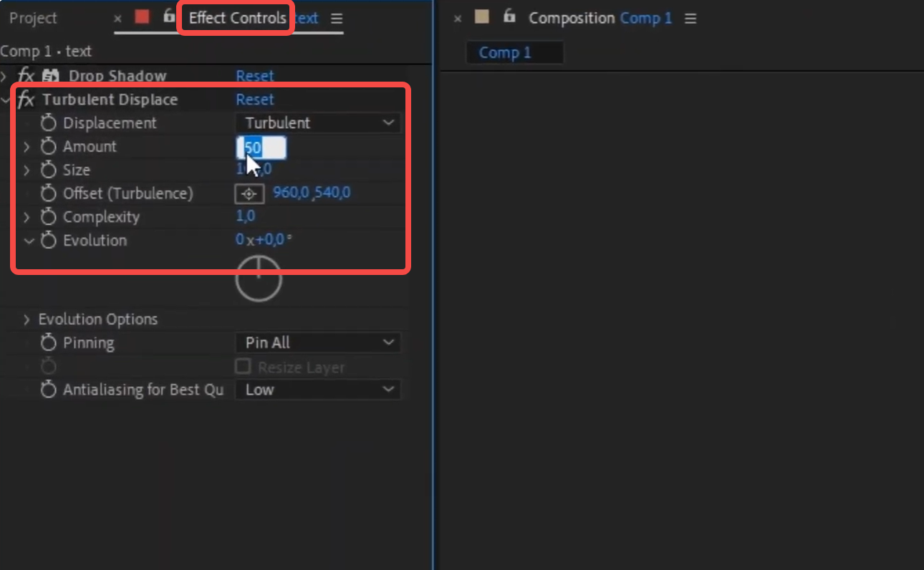924x570 pixels.
Task: Click the tan label color of Composition panel
Action: pos(482,16)
